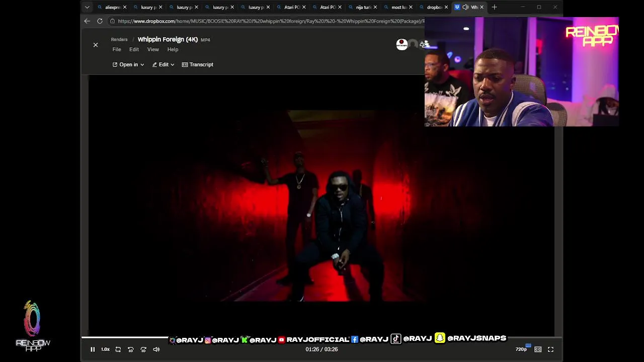Open the Help menu

click(173, 49)
